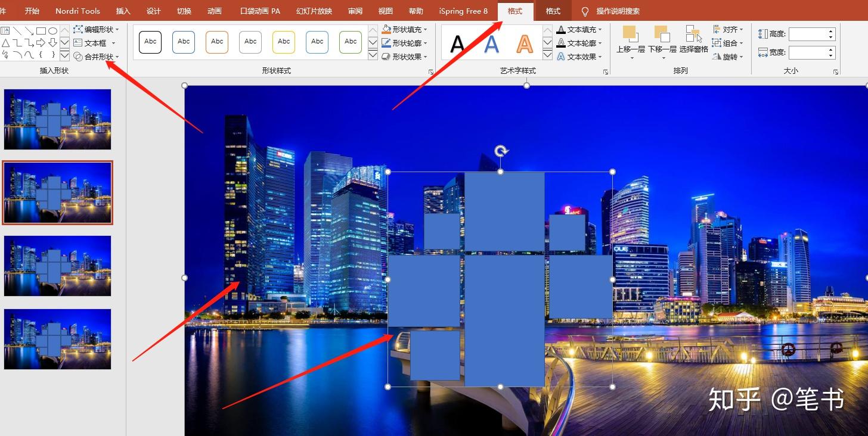Image resolution: width=868 pixels, height=436 pixels.
Task: Open the 设计 design tab
Action: [154, 11]
